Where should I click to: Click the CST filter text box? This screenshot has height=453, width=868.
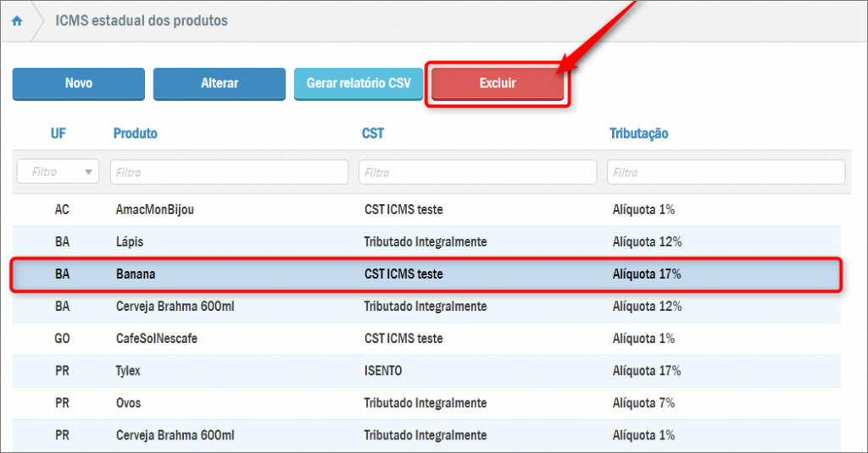click(x=477, y=172)
